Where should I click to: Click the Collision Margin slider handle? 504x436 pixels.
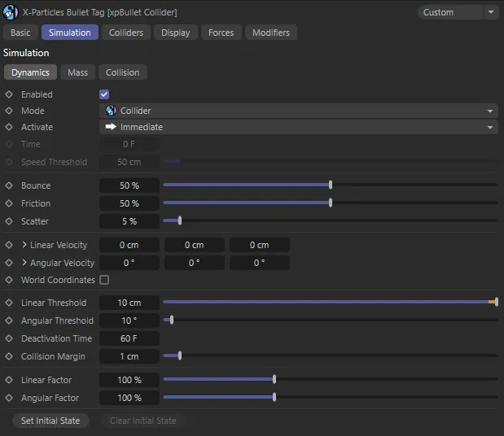(179, 356)
